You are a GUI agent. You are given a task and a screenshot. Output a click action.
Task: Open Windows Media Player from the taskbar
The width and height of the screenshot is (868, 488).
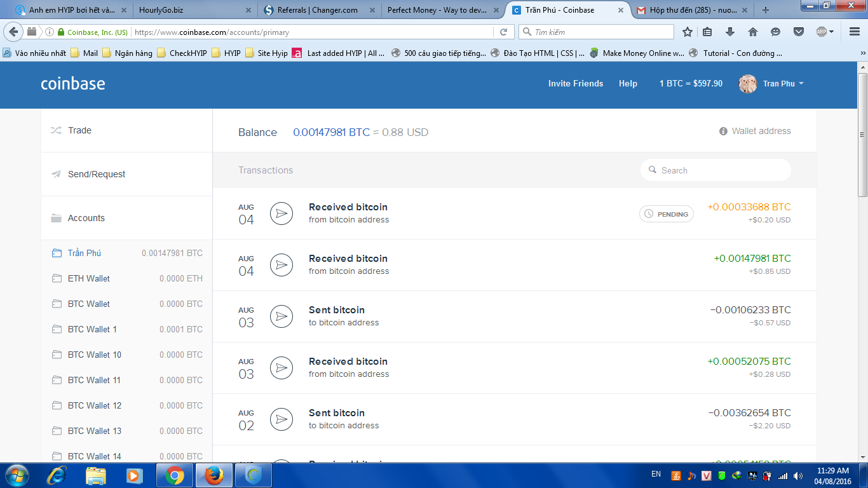pyautogui.click(x=134, y=475)
